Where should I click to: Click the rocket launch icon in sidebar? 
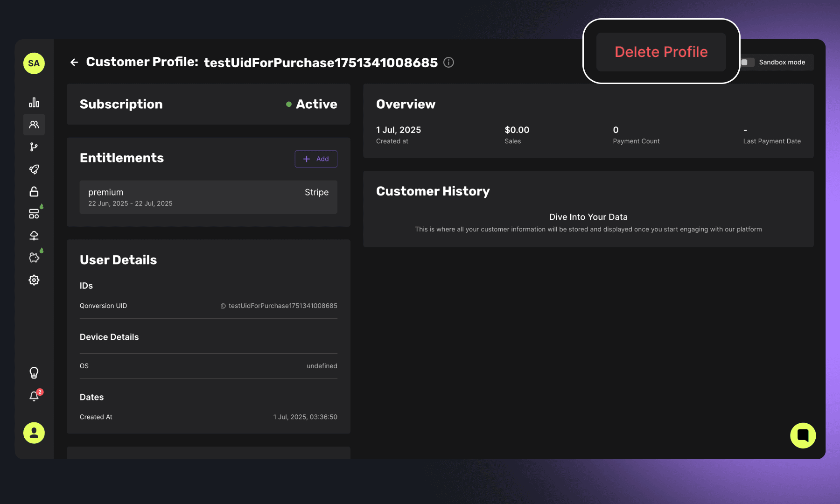point(34,169)
